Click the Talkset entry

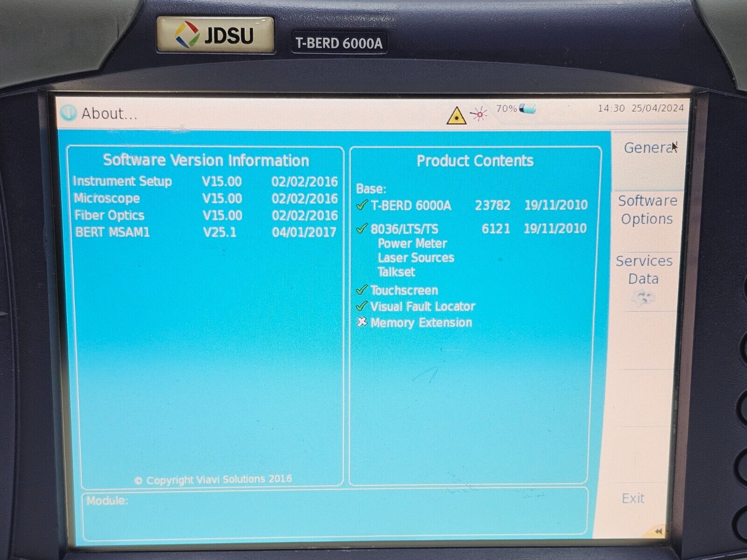396,272
